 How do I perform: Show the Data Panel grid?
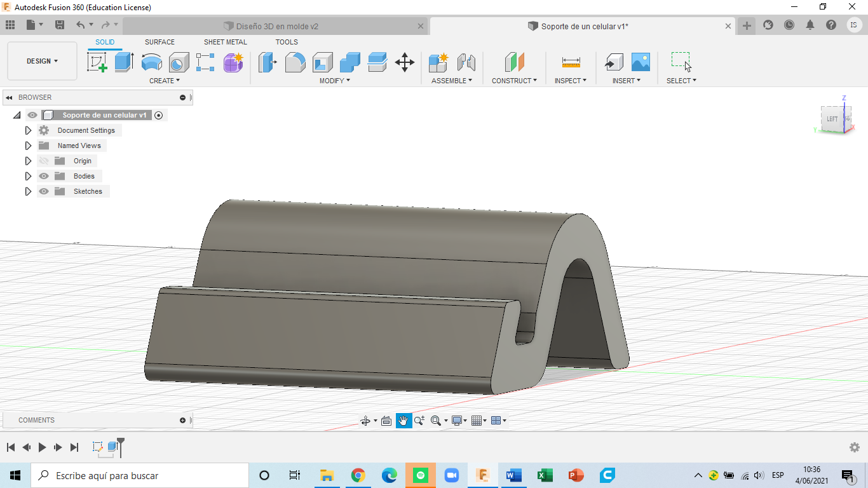pos(10,25)
